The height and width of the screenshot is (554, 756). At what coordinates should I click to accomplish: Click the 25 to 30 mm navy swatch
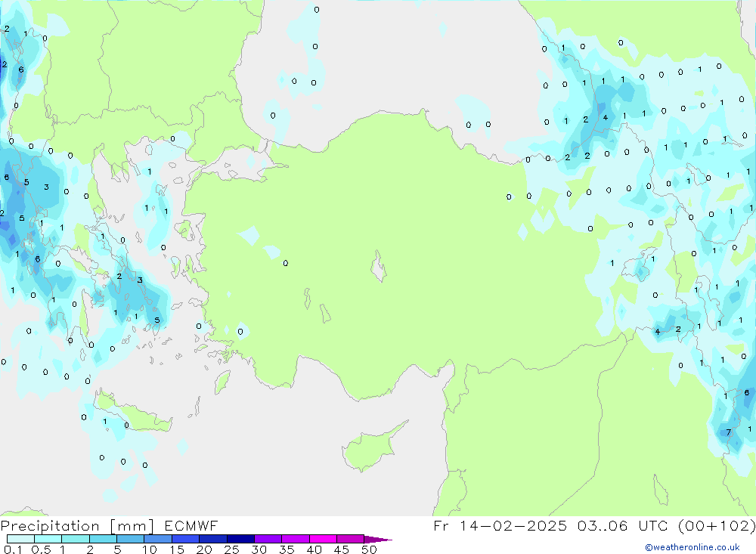coord(240,539)
